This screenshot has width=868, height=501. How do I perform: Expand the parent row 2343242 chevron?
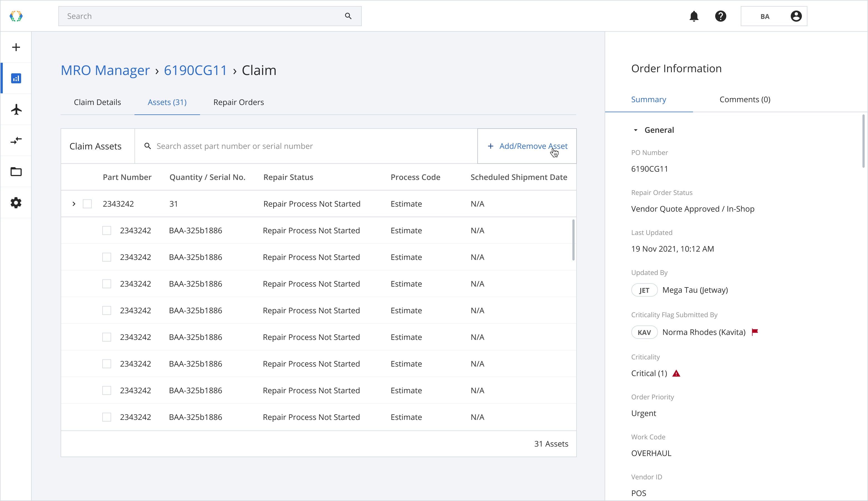point(74,204)
